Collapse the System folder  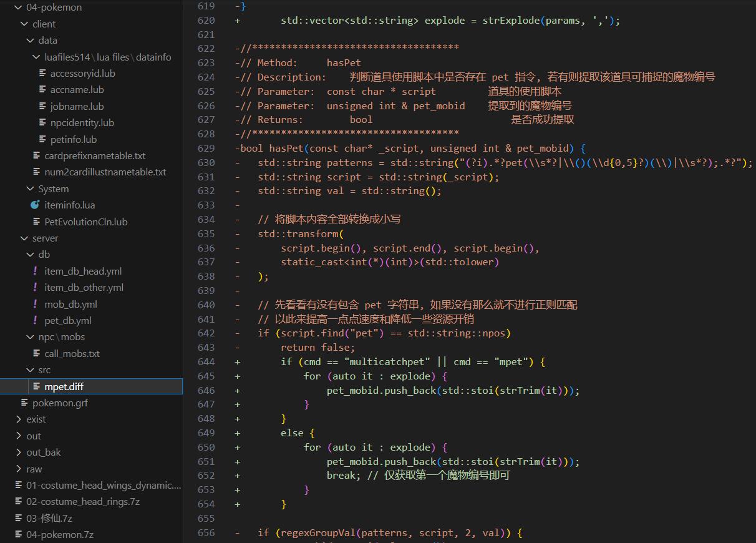31,188
